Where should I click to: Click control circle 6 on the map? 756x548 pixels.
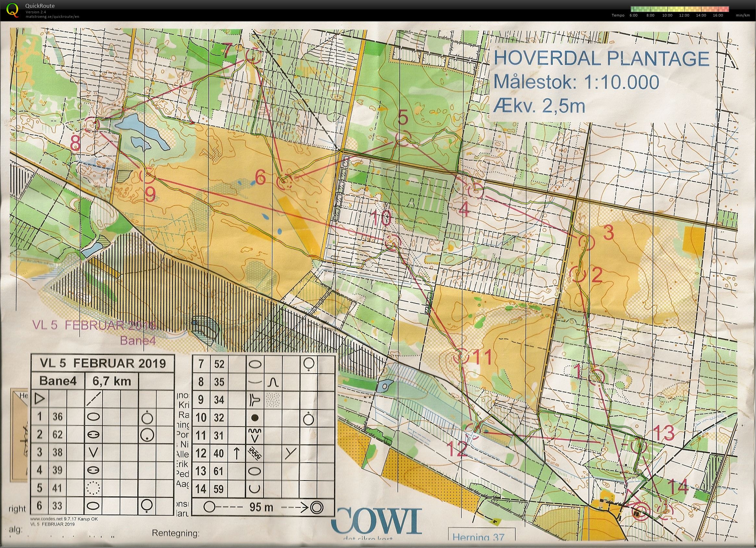[x=285, y=183]
